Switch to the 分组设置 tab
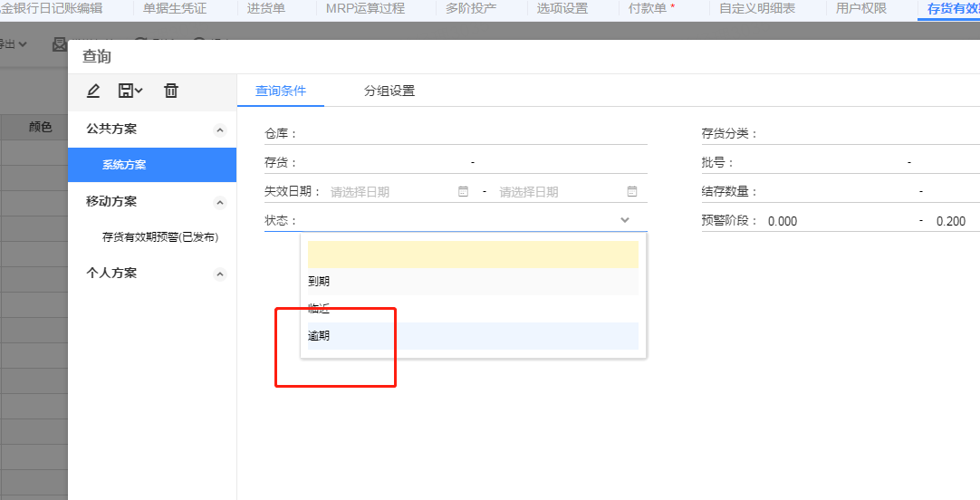 tap(389, 91)
